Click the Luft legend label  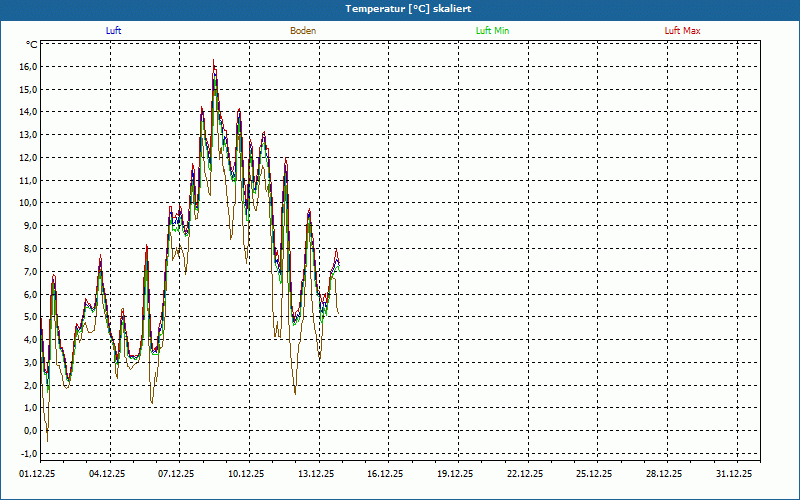[x=113, y=31]
